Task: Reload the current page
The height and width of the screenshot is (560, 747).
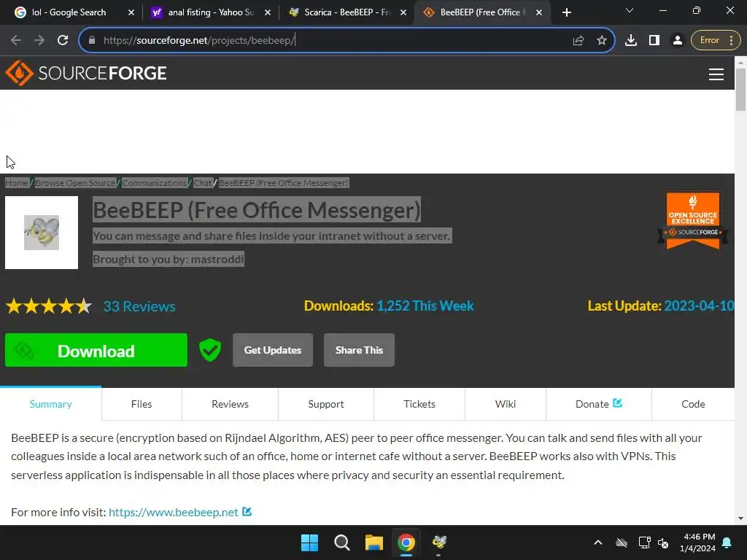Action: point(63,40)
